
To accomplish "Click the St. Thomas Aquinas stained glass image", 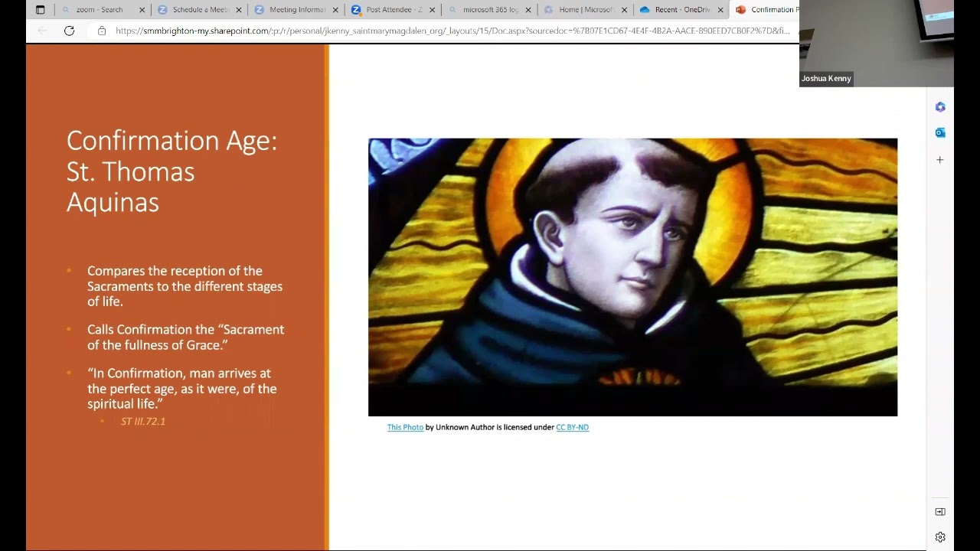I will coord(632,277).
